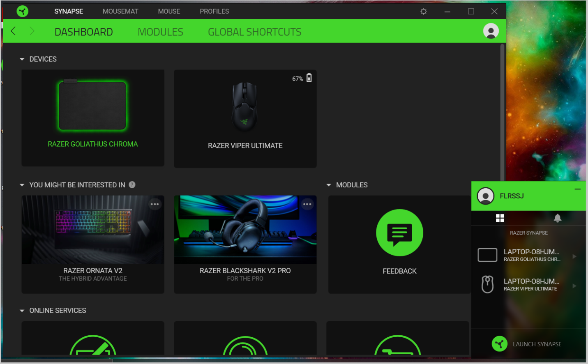Open the Razer Ornata V2 title link
588x364 pixels.
coord(93,271)
